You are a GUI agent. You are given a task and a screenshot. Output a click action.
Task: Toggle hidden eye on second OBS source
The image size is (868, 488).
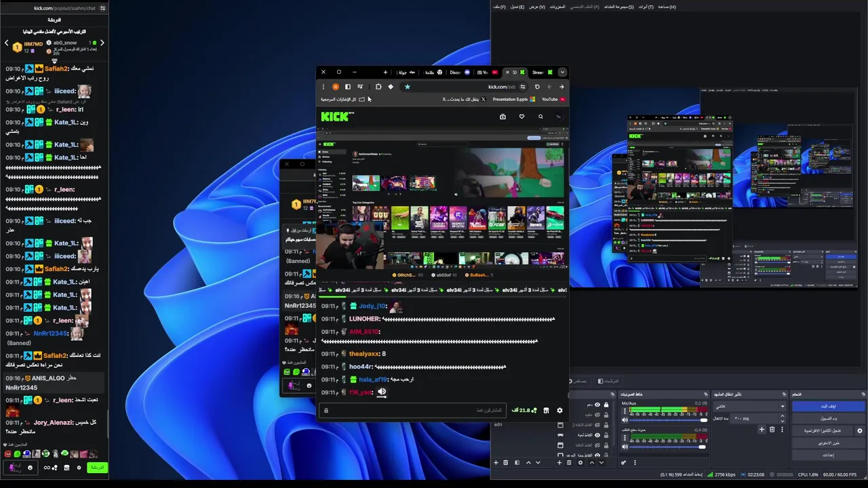pyautogui.click(x=597, y=415)
